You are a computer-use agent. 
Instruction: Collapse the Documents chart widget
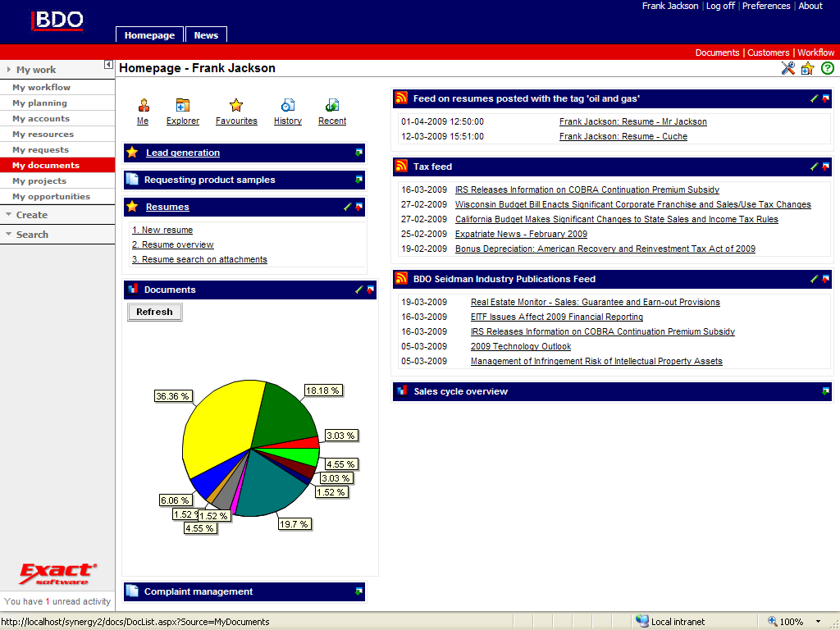(370, 290)
